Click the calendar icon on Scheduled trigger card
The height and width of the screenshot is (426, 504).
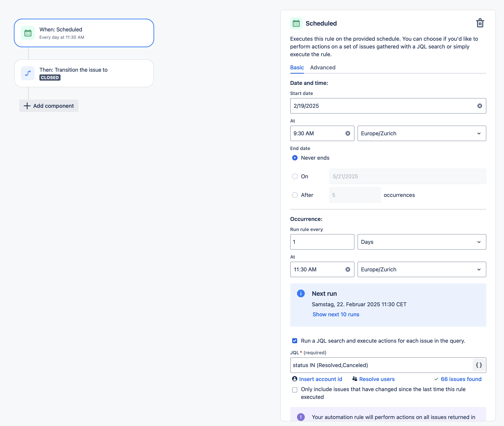coord(28,33)
